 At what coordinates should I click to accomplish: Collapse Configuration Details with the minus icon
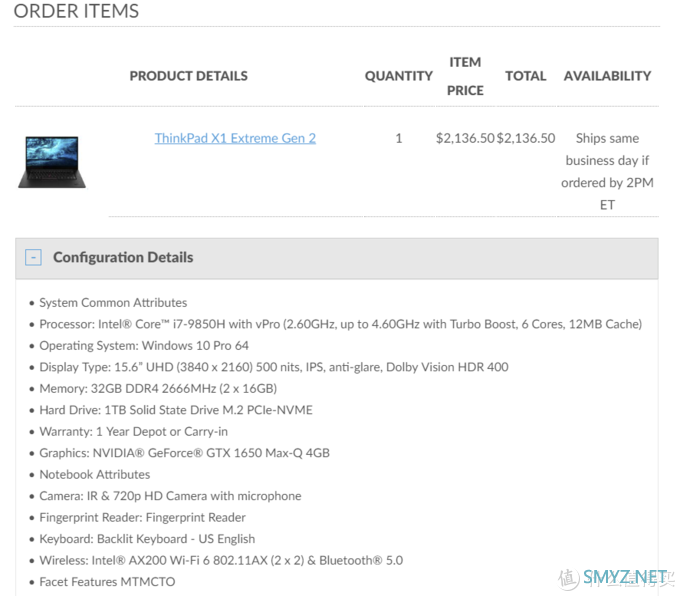[x=33, y=257]
